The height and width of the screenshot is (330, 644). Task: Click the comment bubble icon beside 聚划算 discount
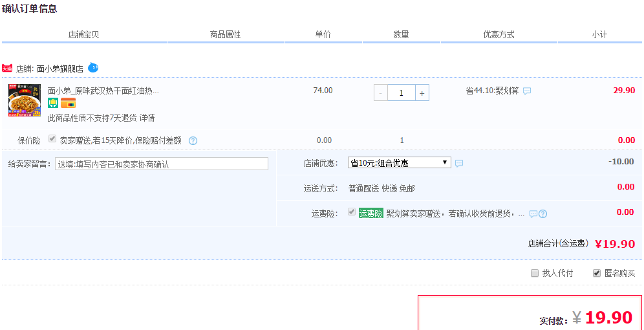tap(527, 91)
